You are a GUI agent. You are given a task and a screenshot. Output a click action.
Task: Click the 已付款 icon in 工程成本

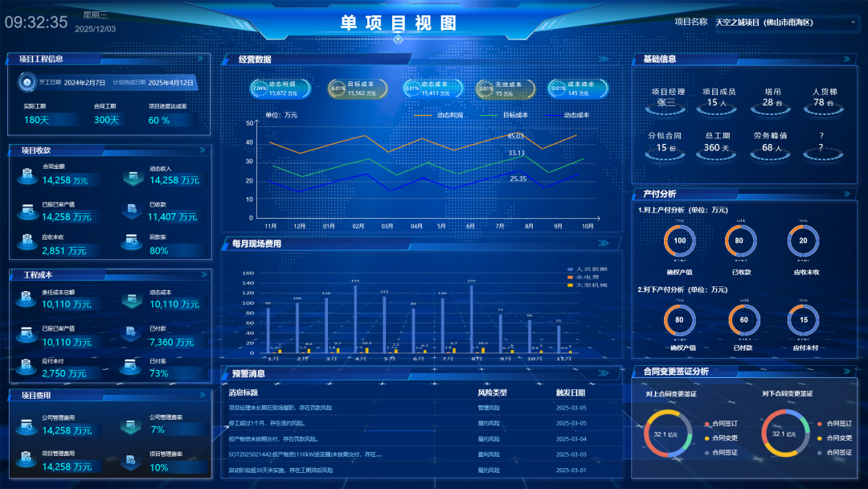coord(131,333)
